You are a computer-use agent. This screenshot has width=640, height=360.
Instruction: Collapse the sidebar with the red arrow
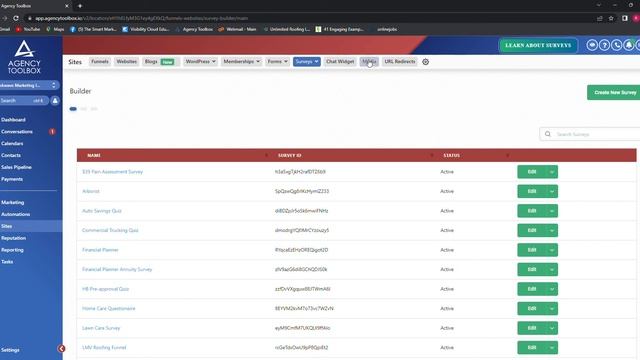pos(61,349)
